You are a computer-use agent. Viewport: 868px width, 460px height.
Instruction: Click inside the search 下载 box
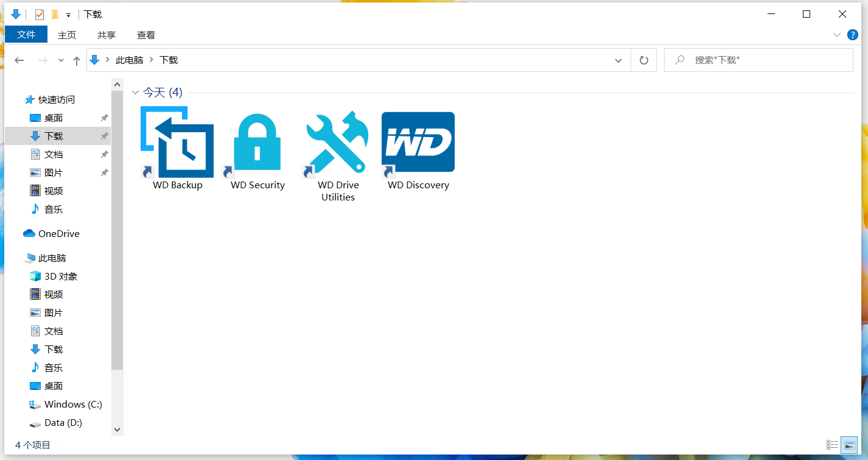[758, 60]
